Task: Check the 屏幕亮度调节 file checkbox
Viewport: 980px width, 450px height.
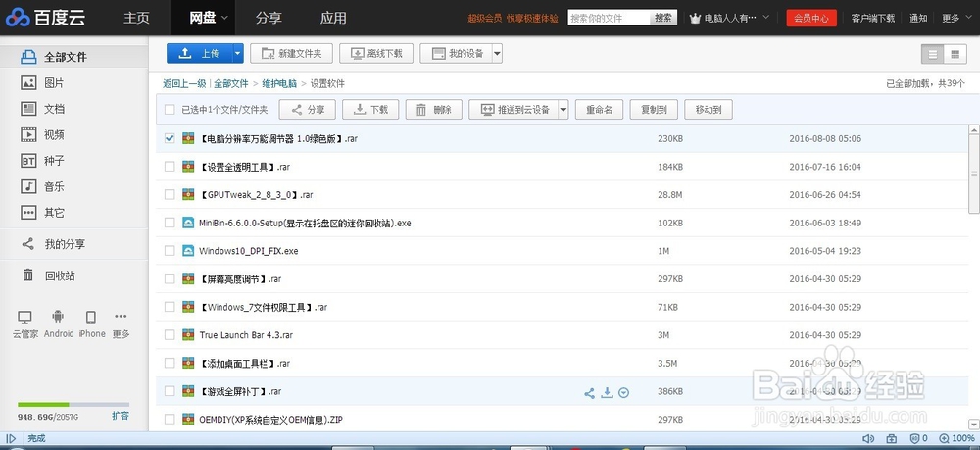Action: point(170,278)
